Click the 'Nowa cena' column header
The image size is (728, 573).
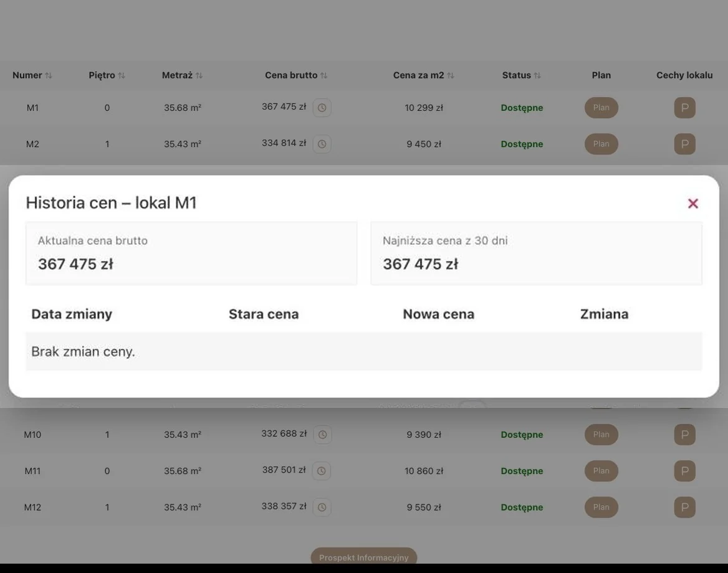pyautogui.click(x=439, y=314)
